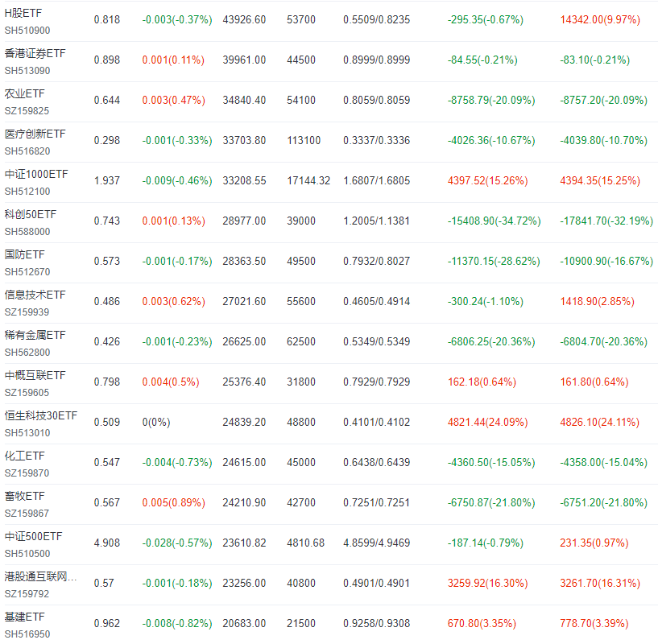Image resolution: width=658 pixels, height=644 pixels.
Task: Click cost value 0.7932/0.8027
Action: coord(376,262)
